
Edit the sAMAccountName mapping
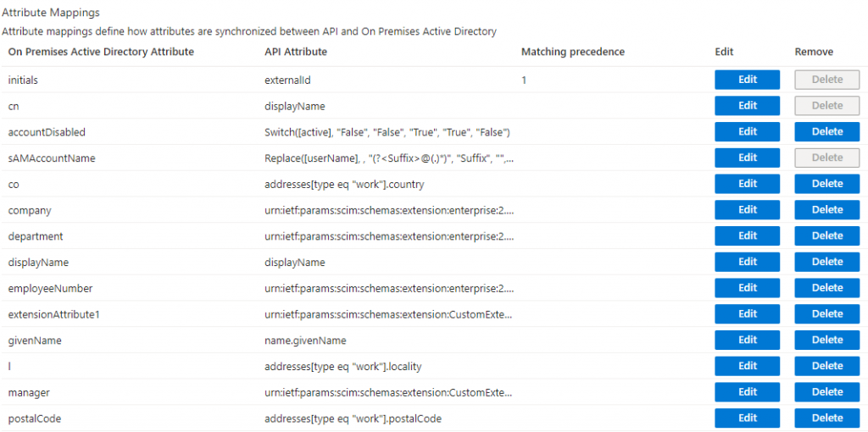(x=747, y=158)
